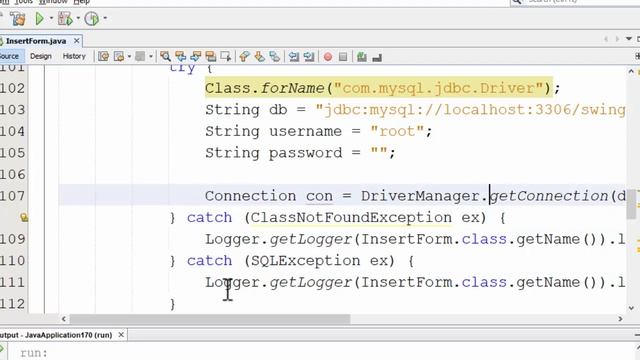Click horizontal scrollbar right arrow

620,318
